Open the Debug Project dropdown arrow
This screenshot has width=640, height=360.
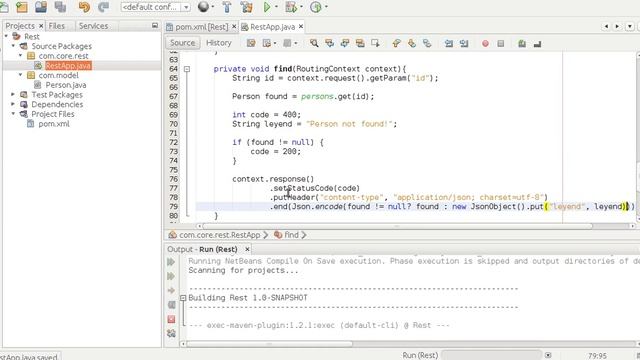(302, 7)
